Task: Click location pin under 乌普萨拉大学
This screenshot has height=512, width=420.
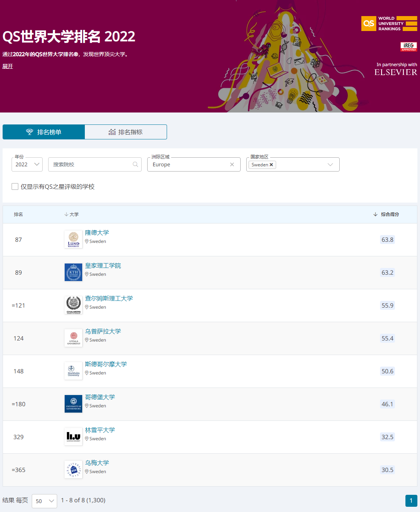Action: pos(87,340)
